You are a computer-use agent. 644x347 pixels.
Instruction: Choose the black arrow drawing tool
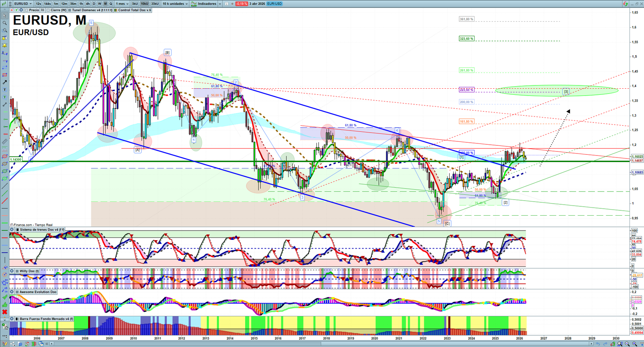click(x=4, y=82)
